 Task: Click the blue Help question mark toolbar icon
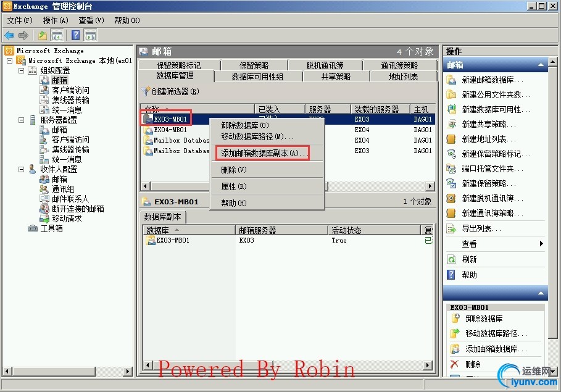pos(76,35)
